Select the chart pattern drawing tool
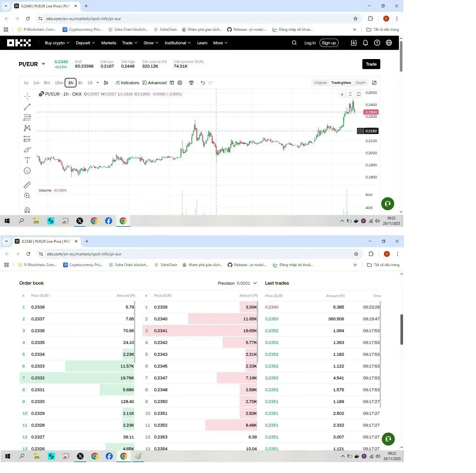Screen dimensions: 476x473 point(27,128)
